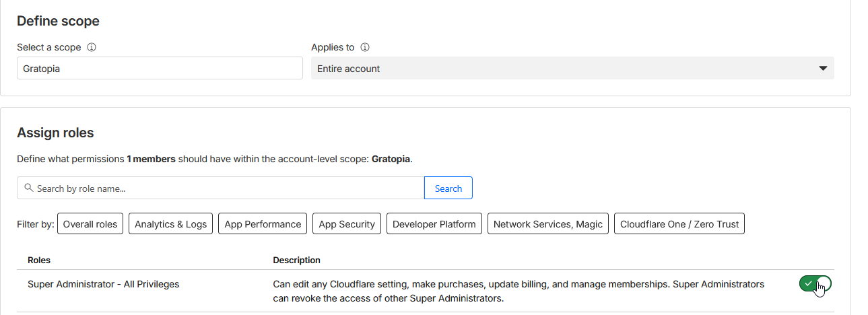Select Super Administrator - All Privileges role name
Screen dimensions: 868x315
click(x=104, y=284)
